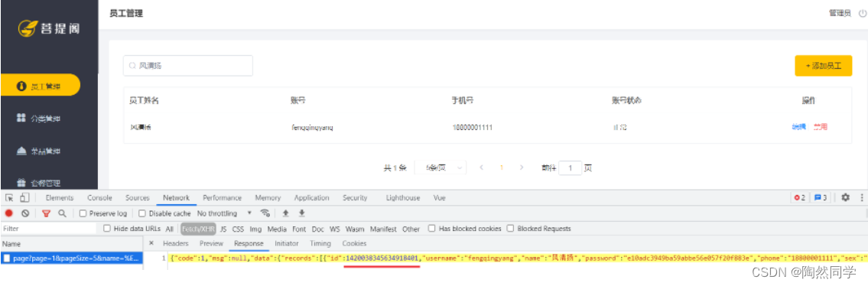This screenshot has width=868, height=286.
Task: Click the fengqingyang account cell
Action: 312,127
